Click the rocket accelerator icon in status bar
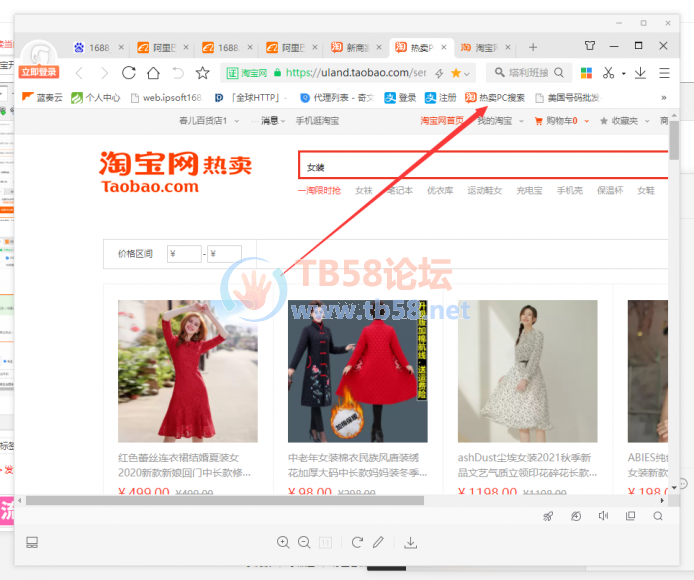 tap(548, 516)
